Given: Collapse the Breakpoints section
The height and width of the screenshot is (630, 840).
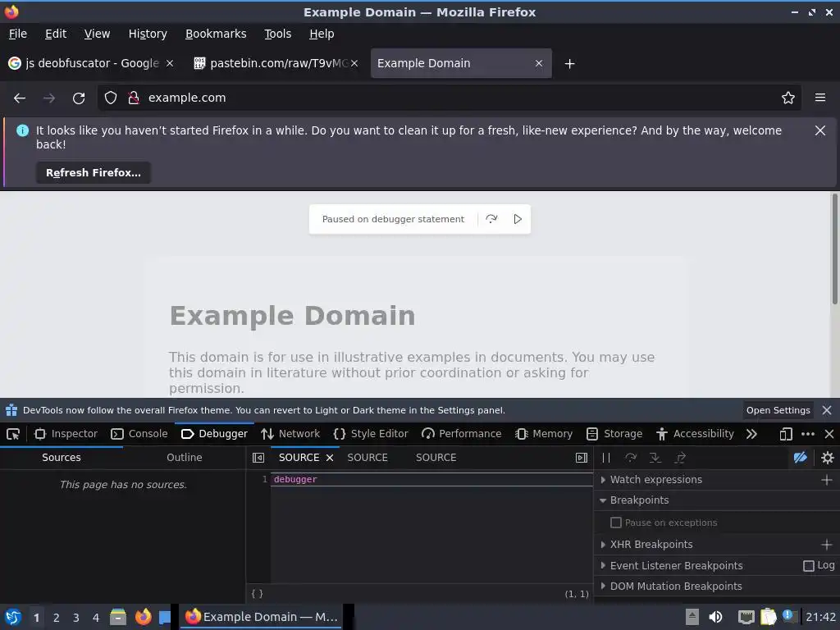Looking at the screenshot, I should [603, 500].
